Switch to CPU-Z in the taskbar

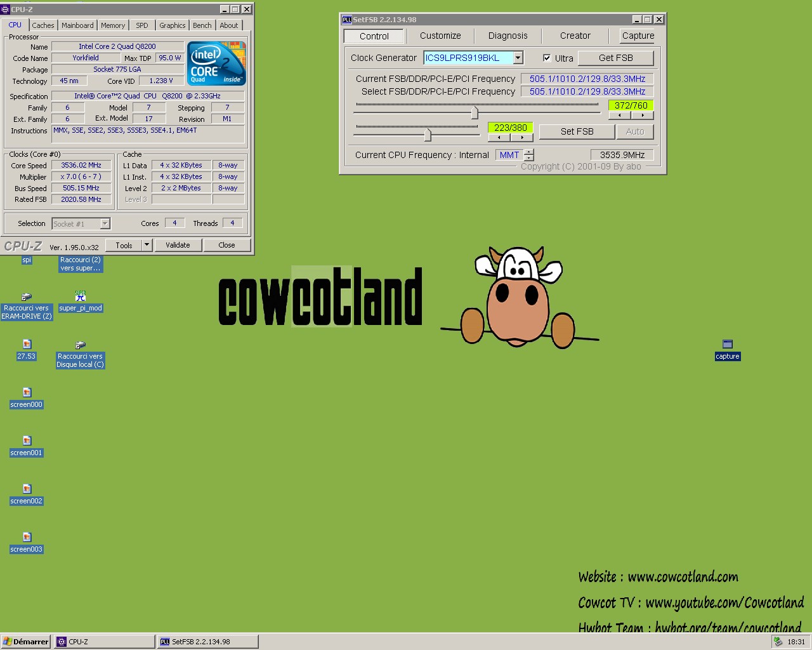coord(104,642)
